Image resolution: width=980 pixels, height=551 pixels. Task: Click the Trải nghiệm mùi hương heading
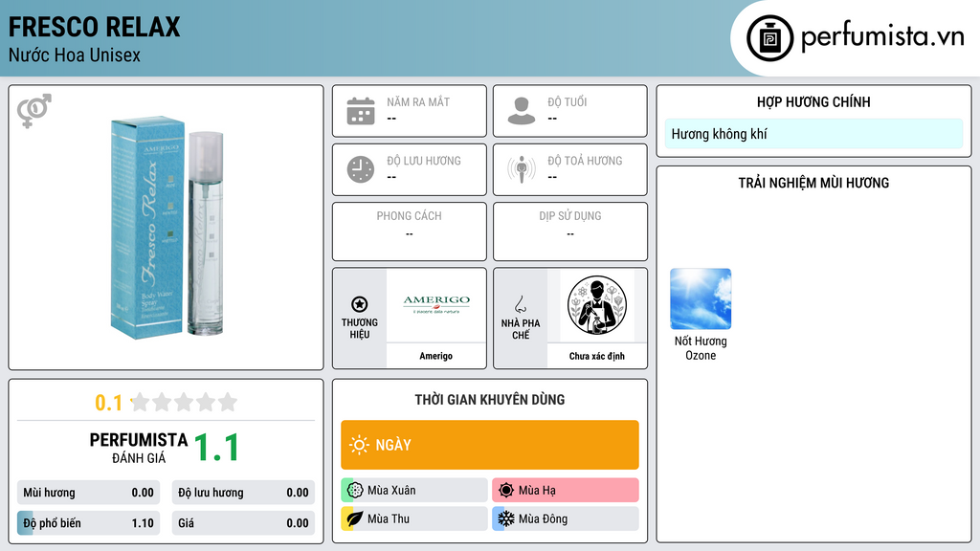[x=813, y=183]
